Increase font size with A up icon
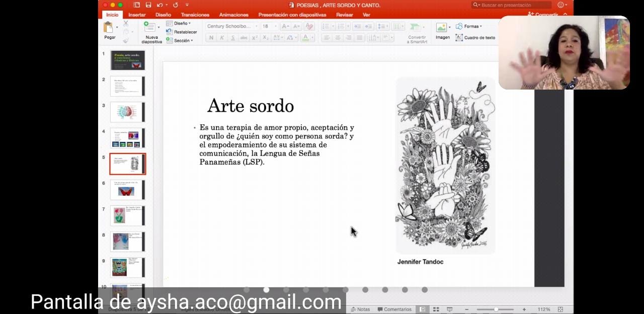644x314 pixels. click(x=285, y=26)
